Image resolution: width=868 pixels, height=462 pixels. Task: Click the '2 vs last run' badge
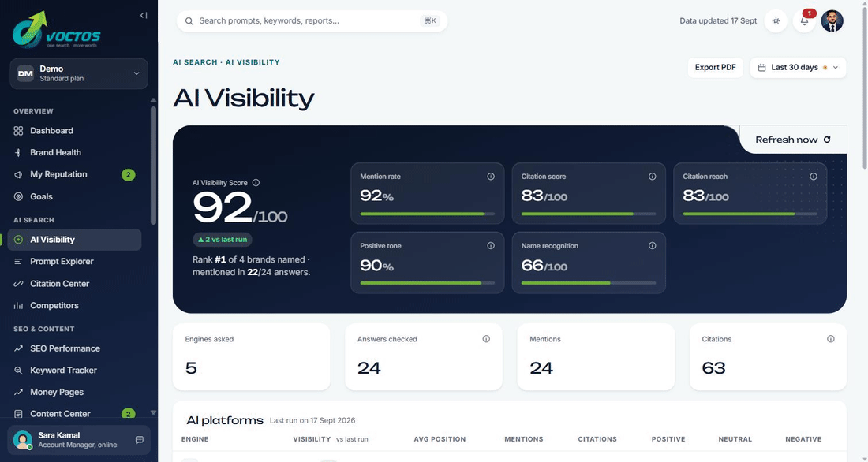pyautogui.click(x=223, y=240)
